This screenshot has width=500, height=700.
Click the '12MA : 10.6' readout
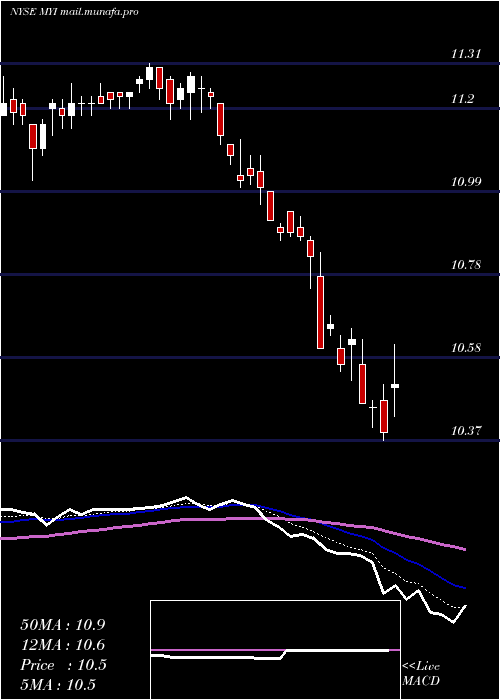coord(63,645)
